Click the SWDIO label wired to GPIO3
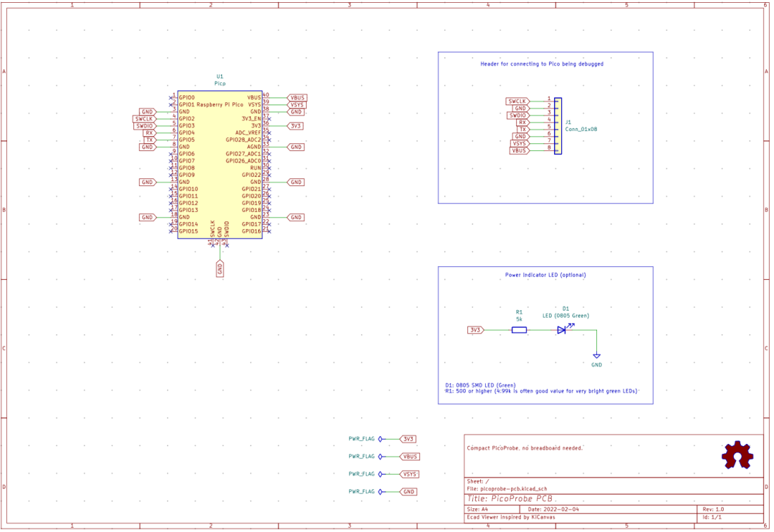 tap(145, 126)
